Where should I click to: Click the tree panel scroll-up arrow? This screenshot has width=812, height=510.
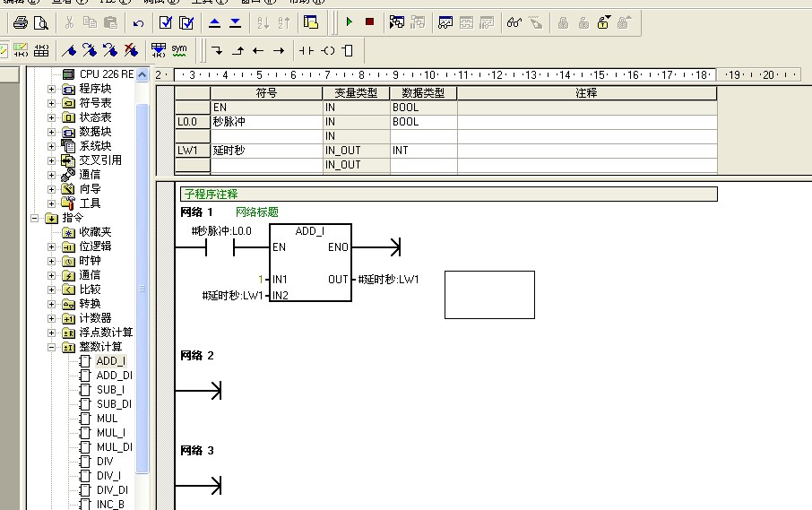tap(142, 74)
